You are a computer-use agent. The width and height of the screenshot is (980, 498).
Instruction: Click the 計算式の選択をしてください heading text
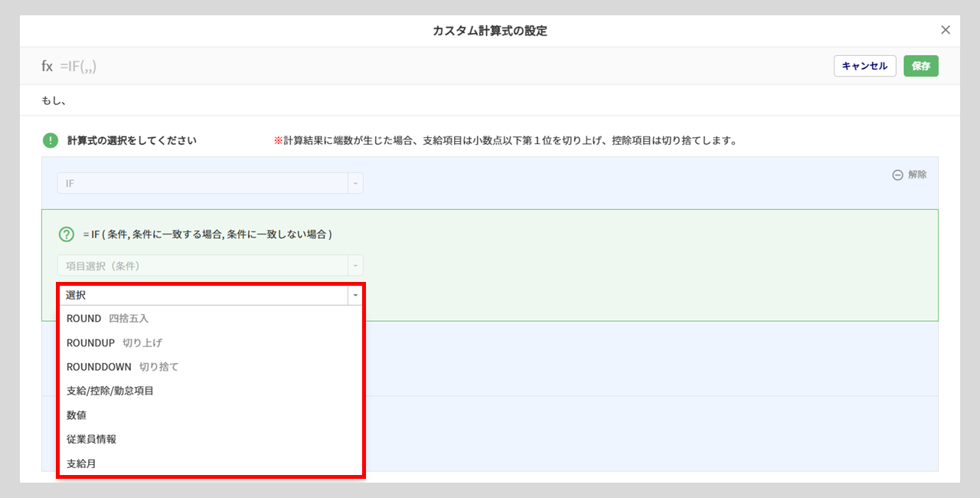click(132, 140)
